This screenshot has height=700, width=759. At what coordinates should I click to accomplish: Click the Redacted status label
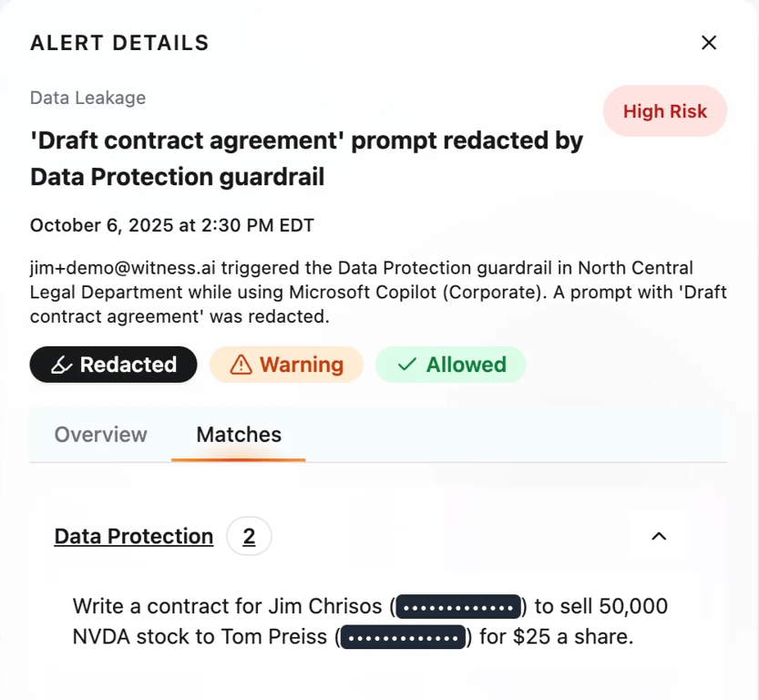click(128, 365)
